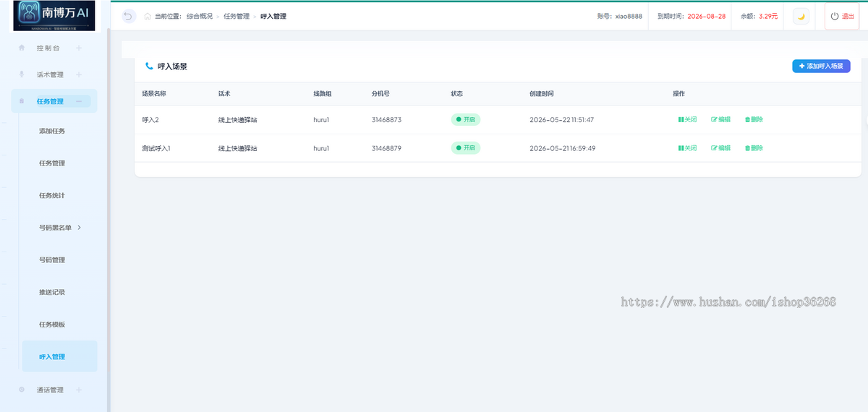868x412 pixels.
Task: Click 开启 status badge in 呼入2 row
Action: tap(466, 119)
